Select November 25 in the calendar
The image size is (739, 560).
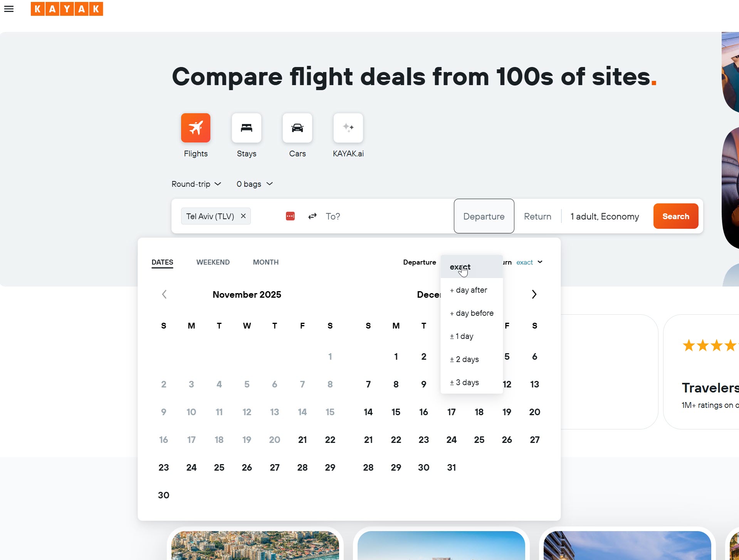click(x=219, y=468)
